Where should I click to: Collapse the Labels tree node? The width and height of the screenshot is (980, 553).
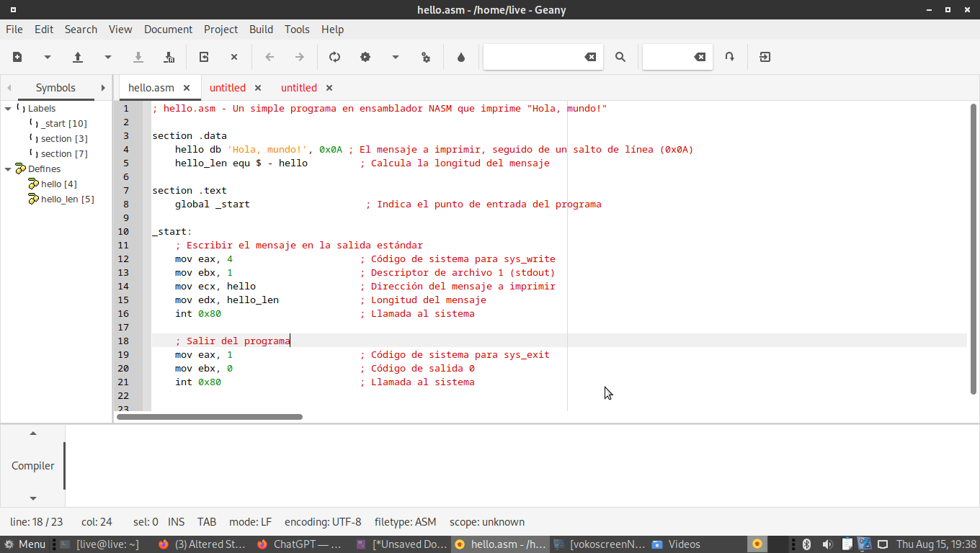click(8, 109)
